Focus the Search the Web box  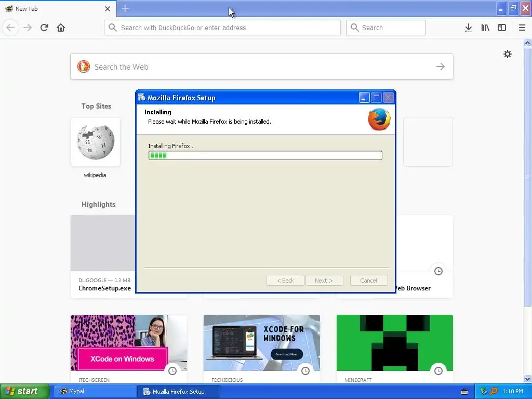click(x=262, y=66)
